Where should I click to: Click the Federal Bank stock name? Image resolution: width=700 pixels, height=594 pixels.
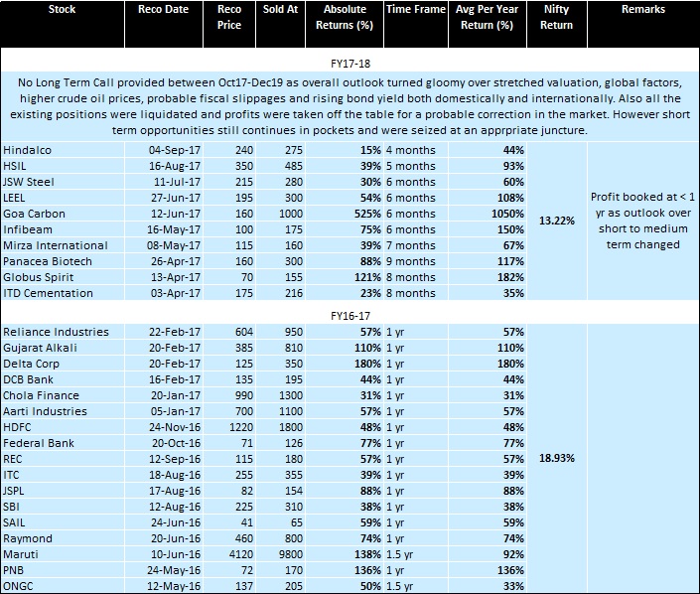tap(39, 443)
